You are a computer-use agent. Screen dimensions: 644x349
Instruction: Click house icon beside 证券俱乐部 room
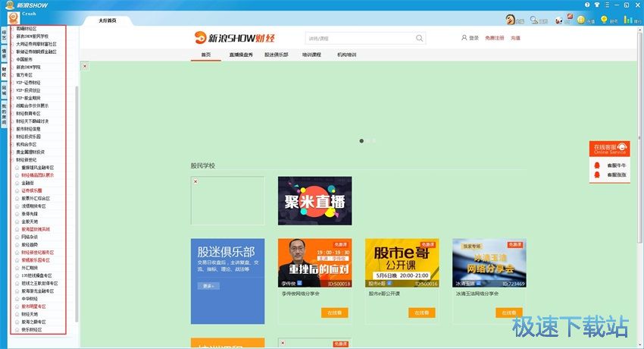tap(17, 190)
